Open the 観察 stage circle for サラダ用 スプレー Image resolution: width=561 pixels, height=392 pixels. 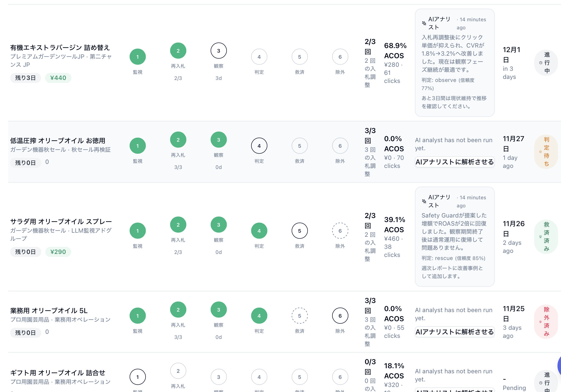click(x=218, y=225)
